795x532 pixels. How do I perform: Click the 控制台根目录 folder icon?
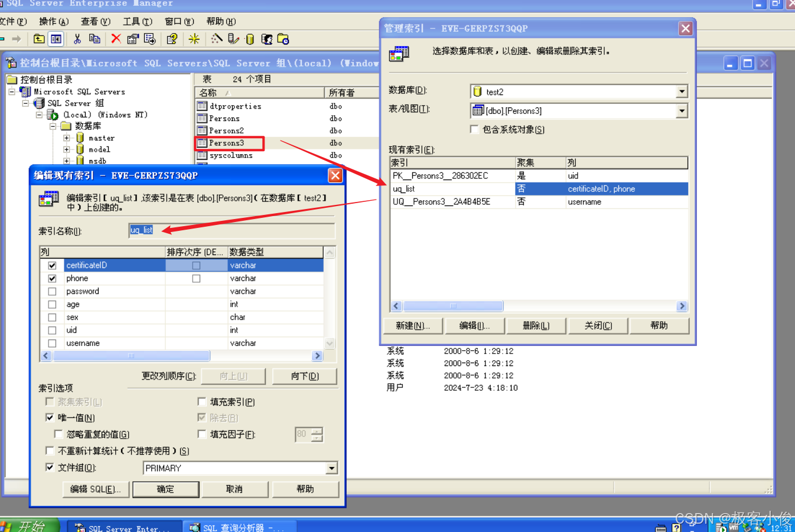(12, 80)
